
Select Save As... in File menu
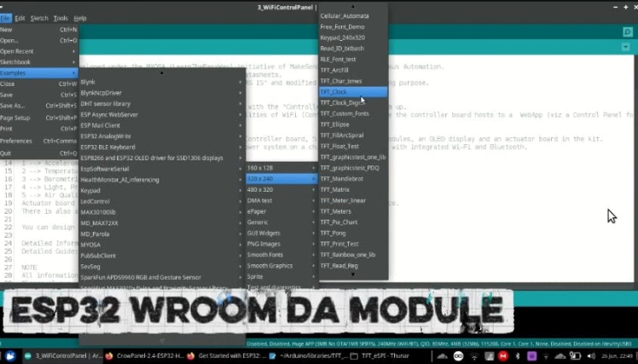39,106
